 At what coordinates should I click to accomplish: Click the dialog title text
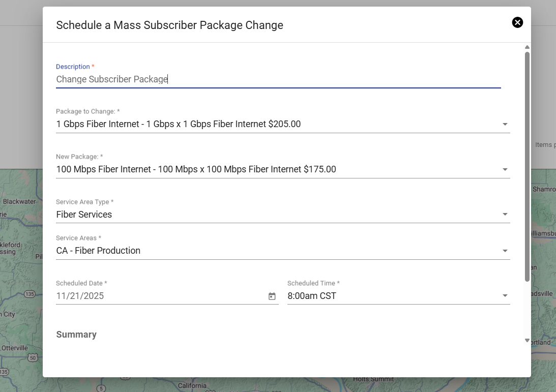coord(169,25)
